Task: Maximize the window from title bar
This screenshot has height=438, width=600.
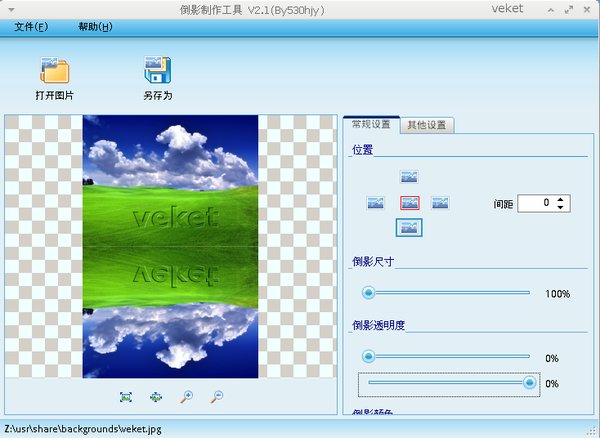Action: click(x=569, y=10)
